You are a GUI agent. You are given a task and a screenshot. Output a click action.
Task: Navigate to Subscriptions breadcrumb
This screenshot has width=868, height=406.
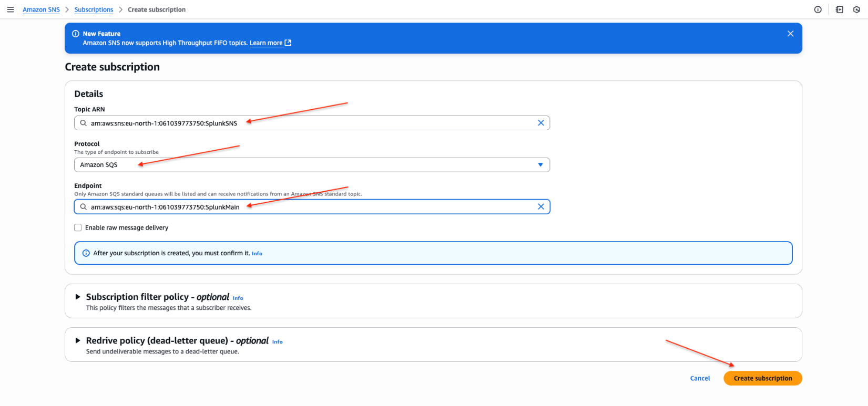pyautogui.click(x=94, y=9)
